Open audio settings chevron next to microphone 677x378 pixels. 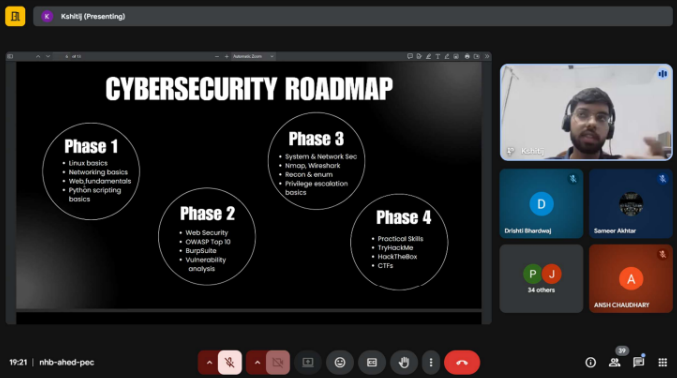(x=209, y=362)
